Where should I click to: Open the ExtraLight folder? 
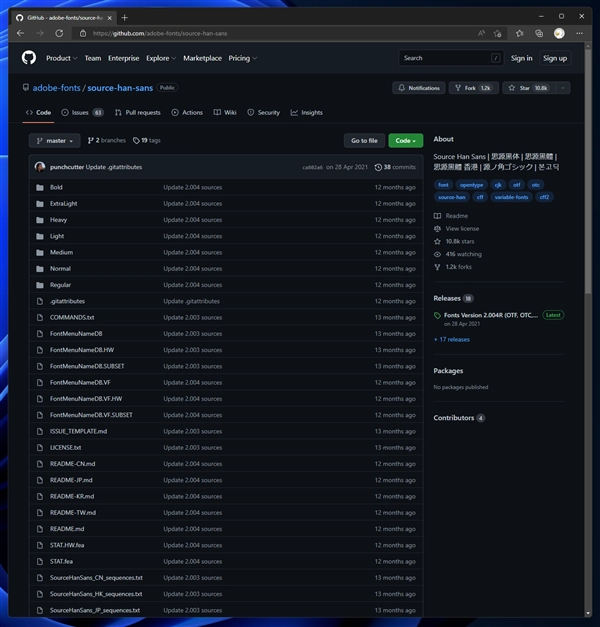pyautogui.click(x=64, y=204)
